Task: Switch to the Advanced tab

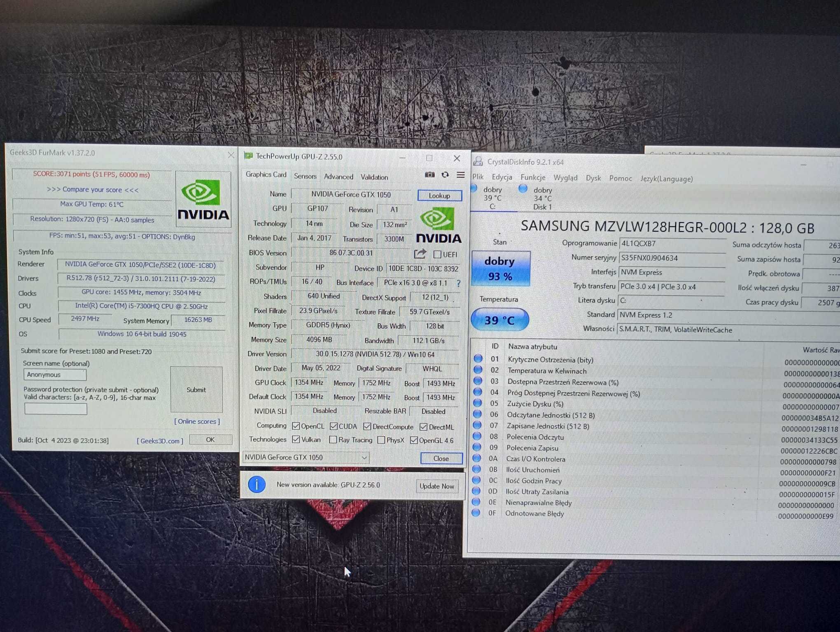Action: click(x=338, y=177)
